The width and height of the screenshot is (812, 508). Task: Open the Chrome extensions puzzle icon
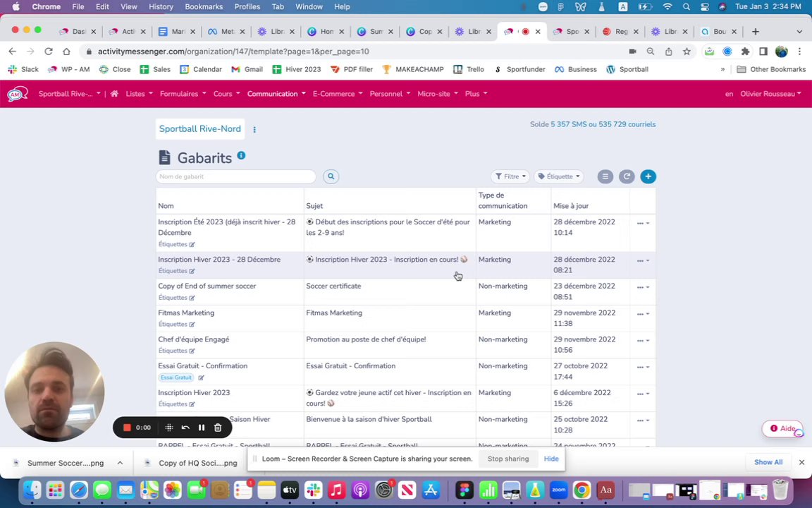pyautogui.click(x=745, y=52)
